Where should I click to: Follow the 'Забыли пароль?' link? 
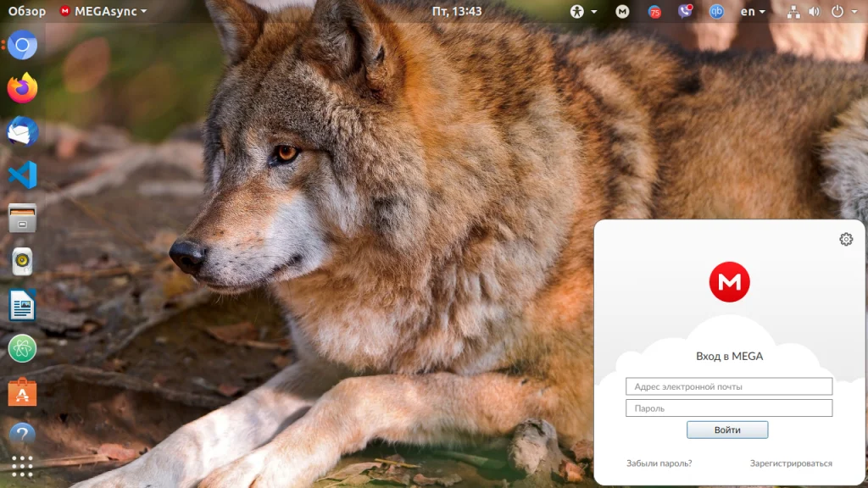click(x=659, y=463)
